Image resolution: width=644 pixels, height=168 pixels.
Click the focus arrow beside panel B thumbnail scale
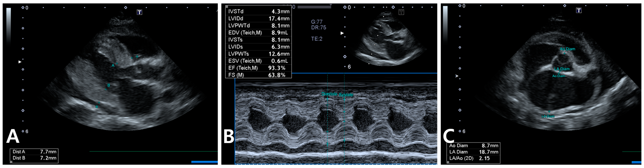click(x=342, y=33)
